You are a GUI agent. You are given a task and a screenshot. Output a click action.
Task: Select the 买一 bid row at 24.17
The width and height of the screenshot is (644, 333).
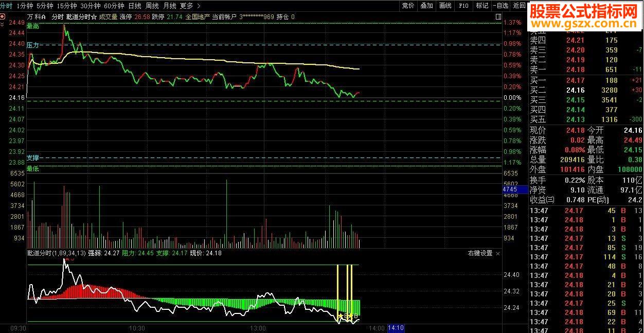586,80
